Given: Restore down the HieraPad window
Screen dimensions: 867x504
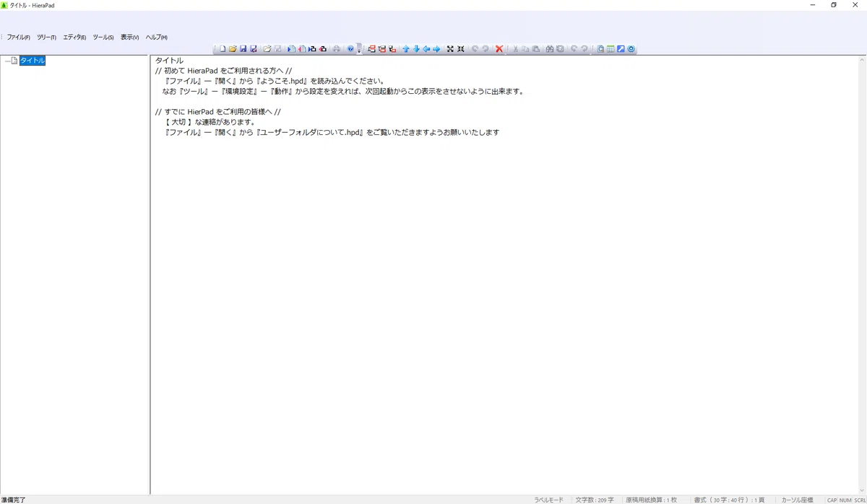Looking at the screenshot, I should coord(833,5).
